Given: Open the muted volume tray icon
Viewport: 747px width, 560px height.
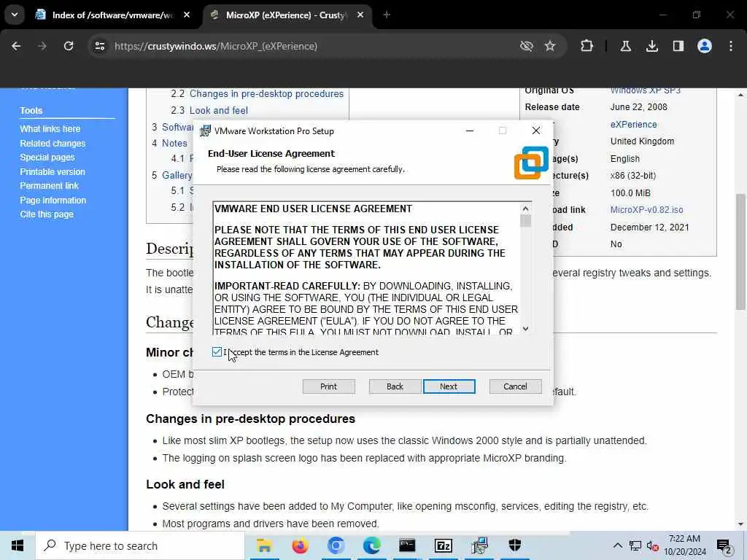Looking at the screenshot, I should tap(653, 545).
